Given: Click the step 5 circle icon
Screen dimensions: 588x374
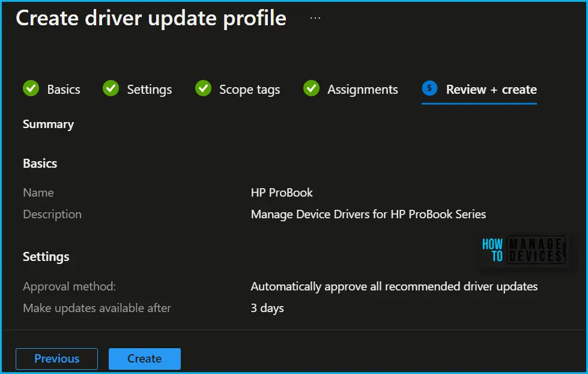Looking at the screenshot, I should click(x=430, y=88).
